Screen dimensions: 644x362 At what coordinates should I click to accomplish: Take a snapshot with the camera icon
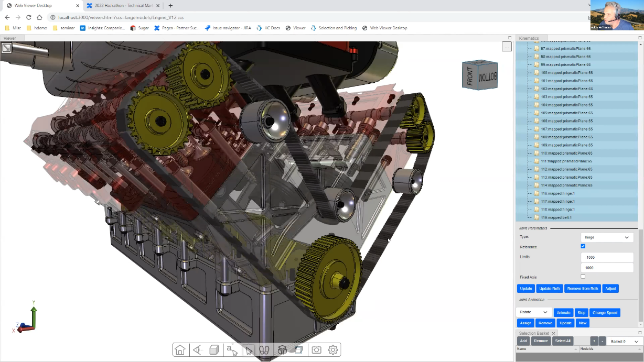(316, 350)
